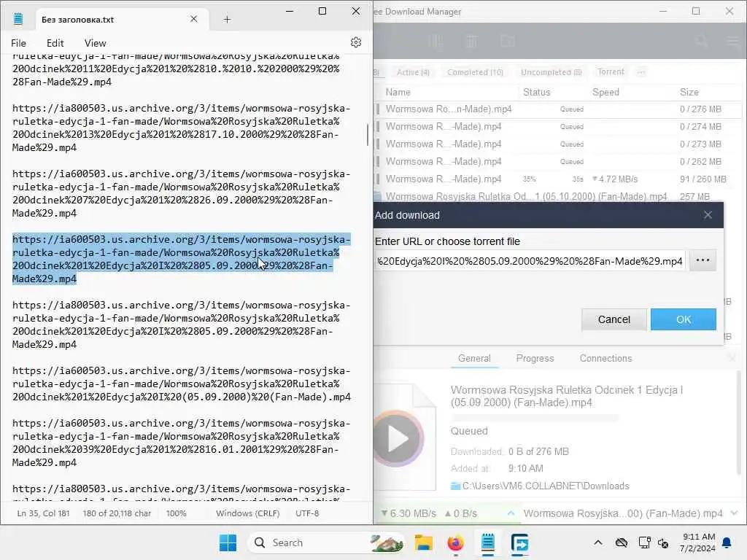This screenshot has width=747, height=560.
Task: Open more filters ellipsis next to Torrent
Action: pyautogui.click(x=641, y=72)
